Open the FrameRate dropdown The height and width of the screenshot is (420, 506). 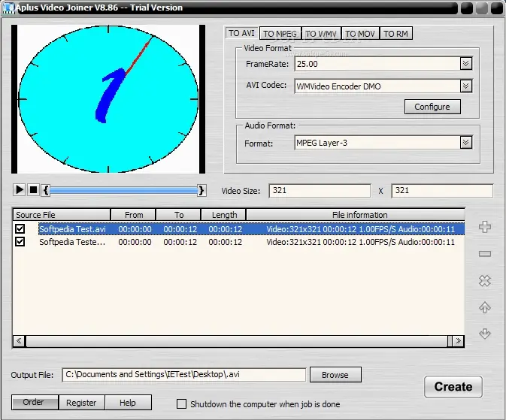coord(465,64)
